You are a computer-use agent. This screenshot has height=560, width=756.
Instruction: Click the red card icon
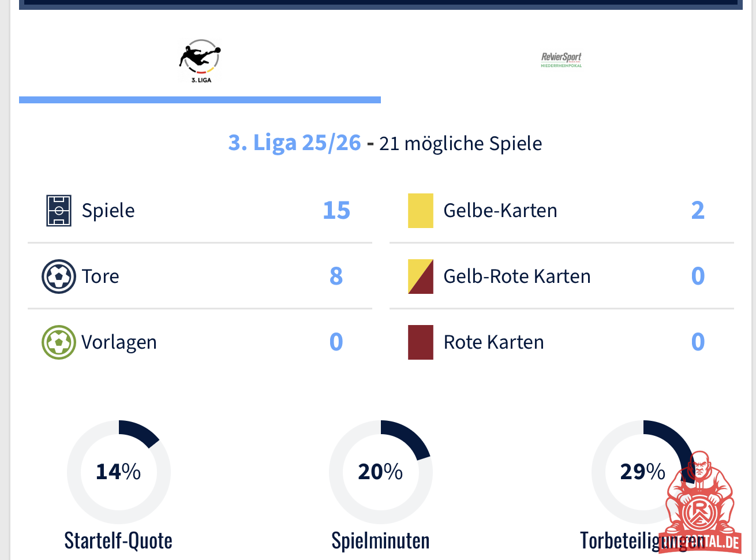[420, 342]
